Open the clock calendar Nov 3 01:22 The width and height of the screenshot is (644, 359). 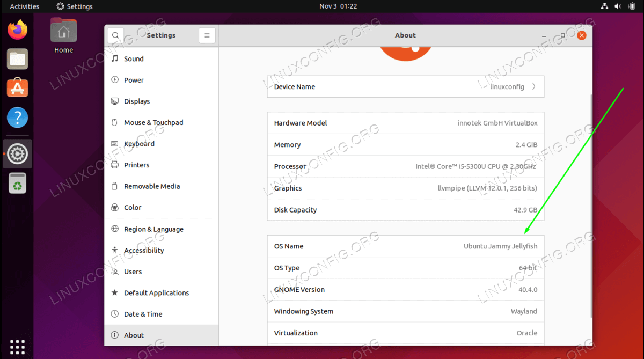338,6
